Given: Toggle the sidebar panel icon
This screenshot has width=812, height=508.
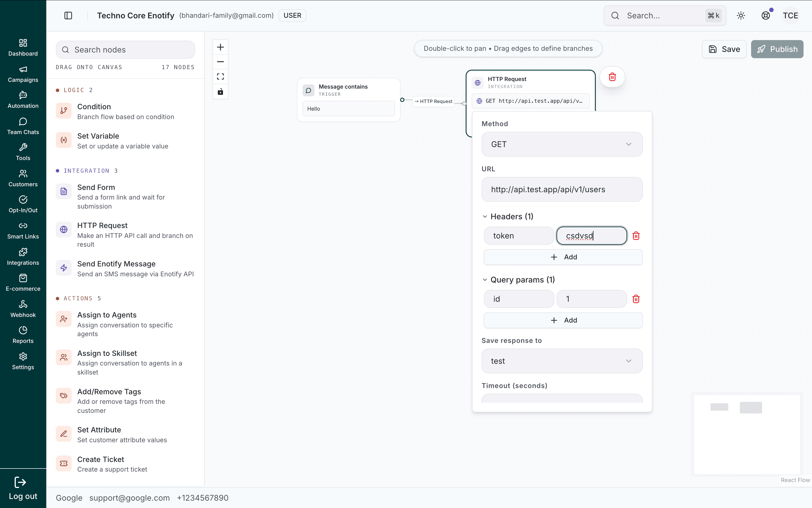Looking at the screenshot, I should click(x=68, y=16).
